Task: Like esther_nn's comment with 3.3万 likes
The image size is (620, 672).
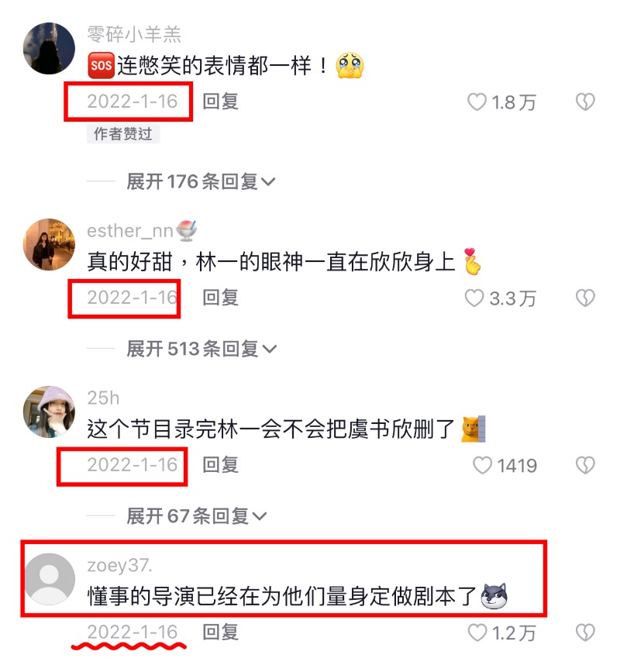Action: click(x=474, y=298)
